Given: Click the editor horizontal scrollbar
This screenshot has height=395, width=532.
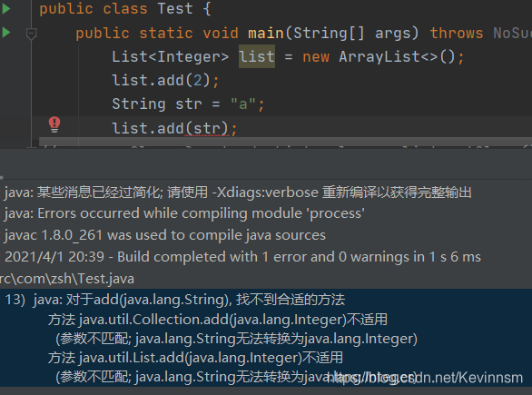Looking at the screenshot, I should click(x=285, y=142).
